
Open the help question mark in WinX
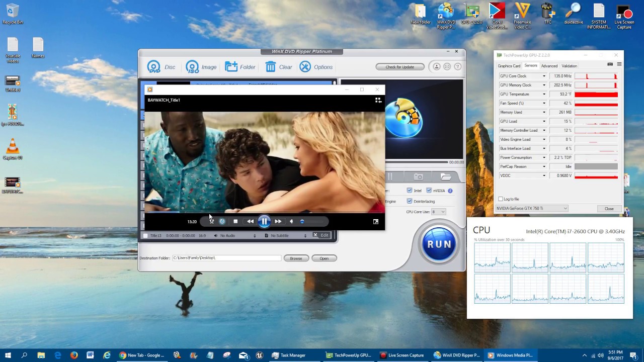point(457,67)
